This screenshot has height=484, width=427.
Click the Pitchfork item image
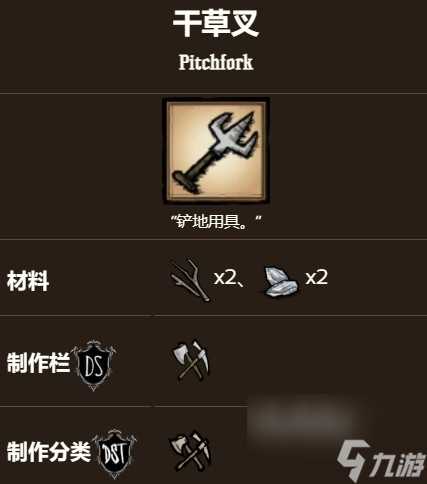pos(216,150)
